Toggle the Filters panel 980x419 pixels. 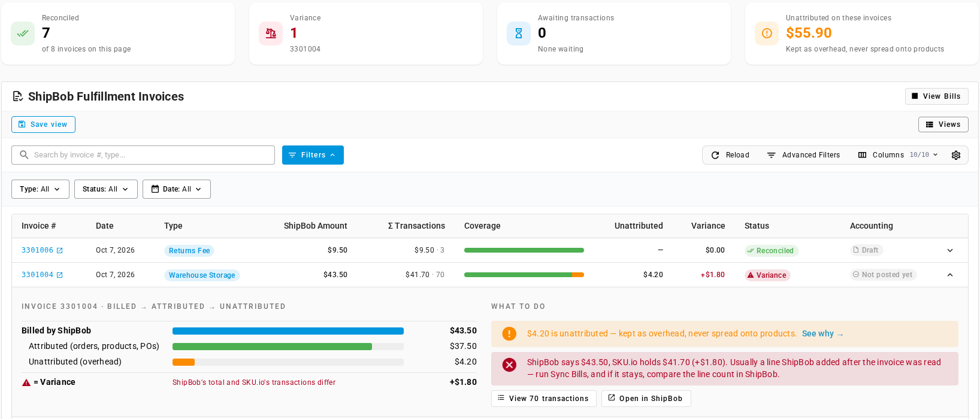(x=313, y=155)
